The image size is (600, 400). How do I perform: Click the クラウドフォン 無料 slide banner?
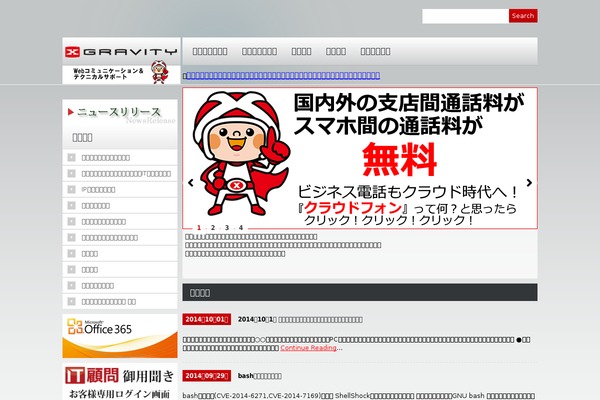pos(360,158)
